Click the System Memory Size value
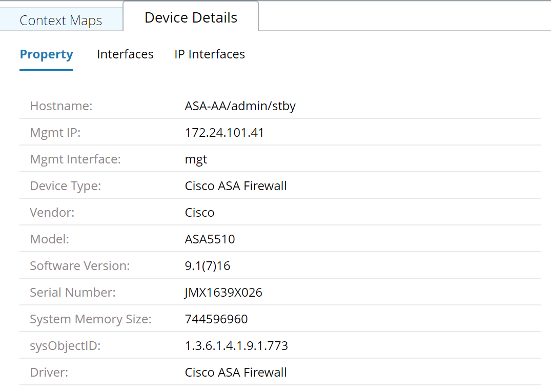551x392 pixels. [x=216, y=319]
